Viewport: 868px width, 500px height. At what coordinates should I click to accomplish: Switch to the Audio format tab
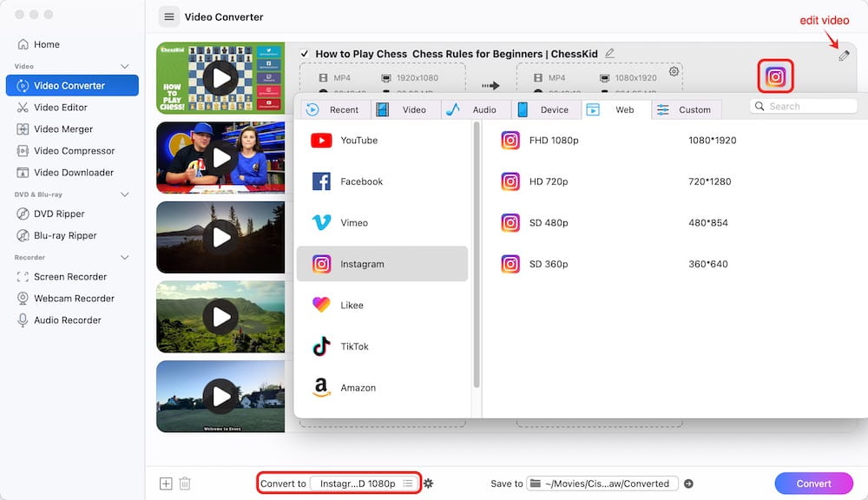(476, 109)
